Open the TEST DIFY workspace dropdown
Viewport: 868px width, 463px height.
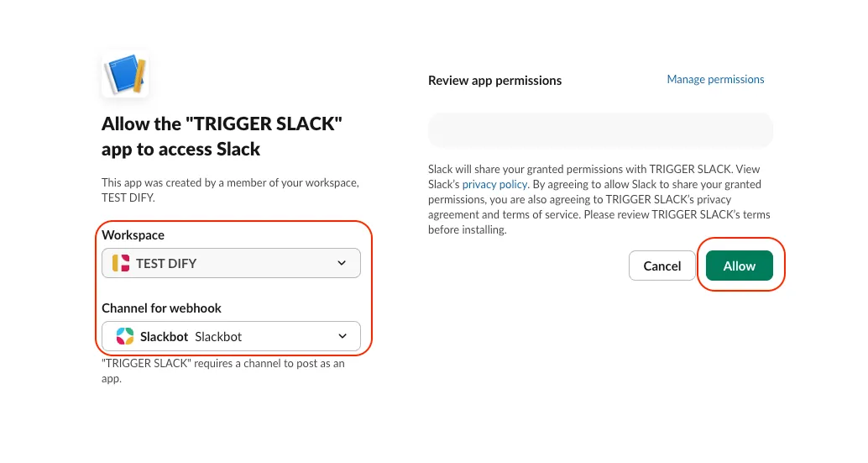231,263
